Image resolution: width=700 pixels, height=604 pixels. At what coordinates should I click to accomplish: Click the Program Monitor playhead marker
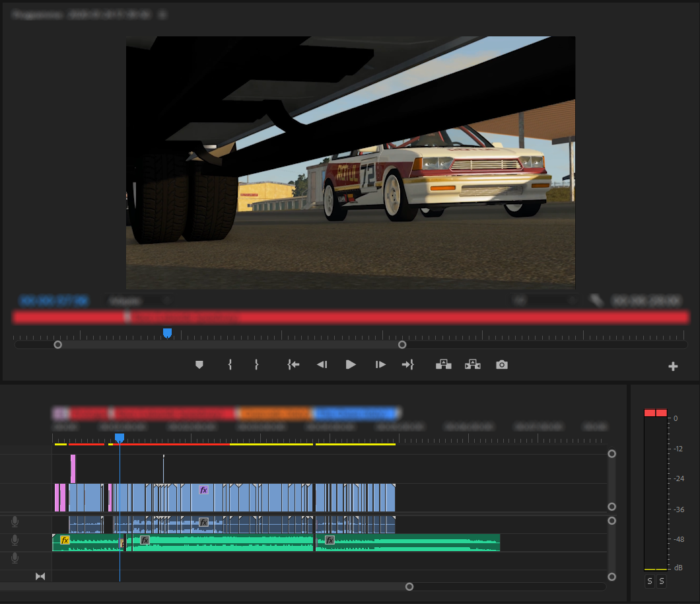[168, 333]
